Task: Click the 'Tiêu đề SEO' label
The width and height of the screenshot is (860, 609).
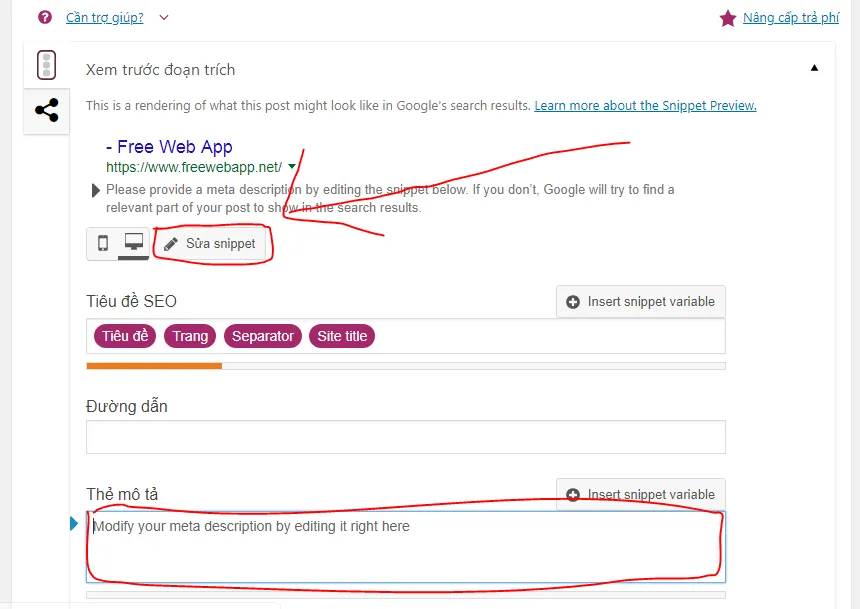Action: [x=131, y=301]
